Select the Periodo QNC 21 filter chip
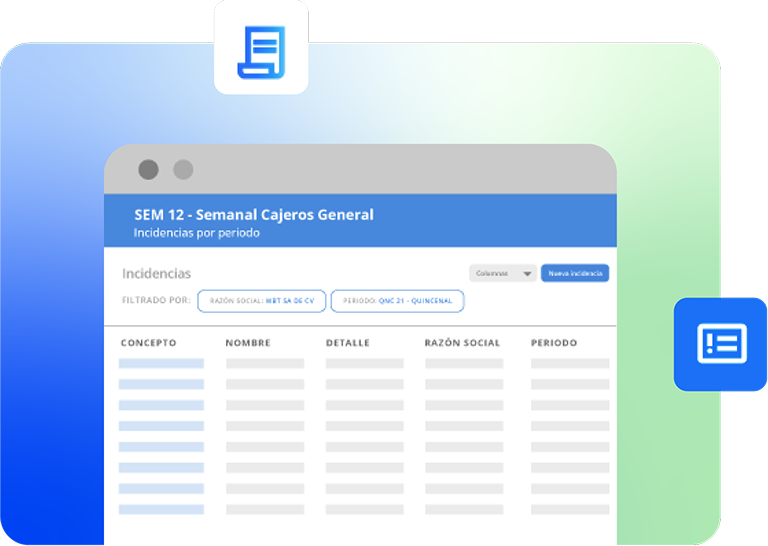 [x=397, y=301]
